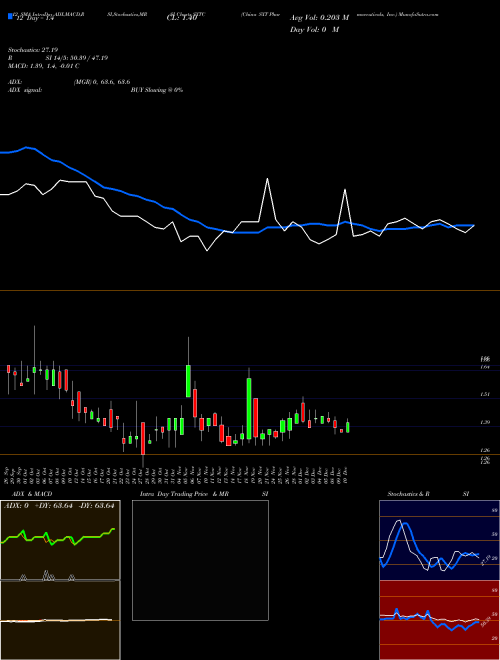This screenshot has width=500, height=660.
Task: Select the 'ADX: 0 +DY: 63.64 -DY: 63.64' header
Action: [x=59, y=506]
